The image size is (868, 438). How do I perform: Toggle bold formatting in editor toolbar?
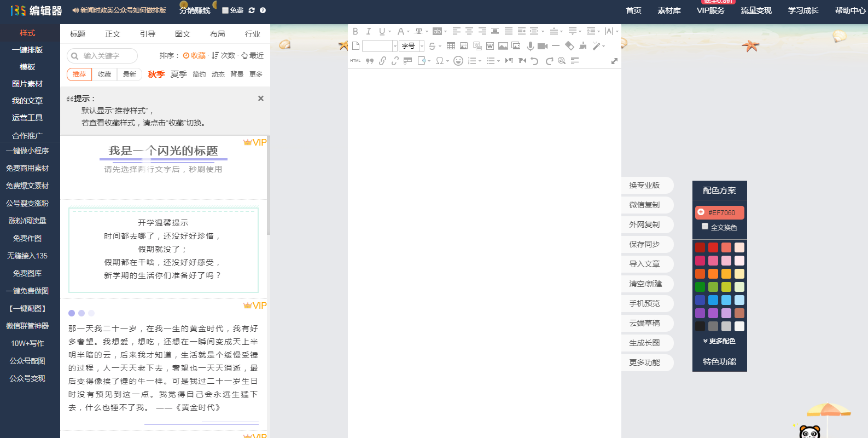click(x=356, y=32)
